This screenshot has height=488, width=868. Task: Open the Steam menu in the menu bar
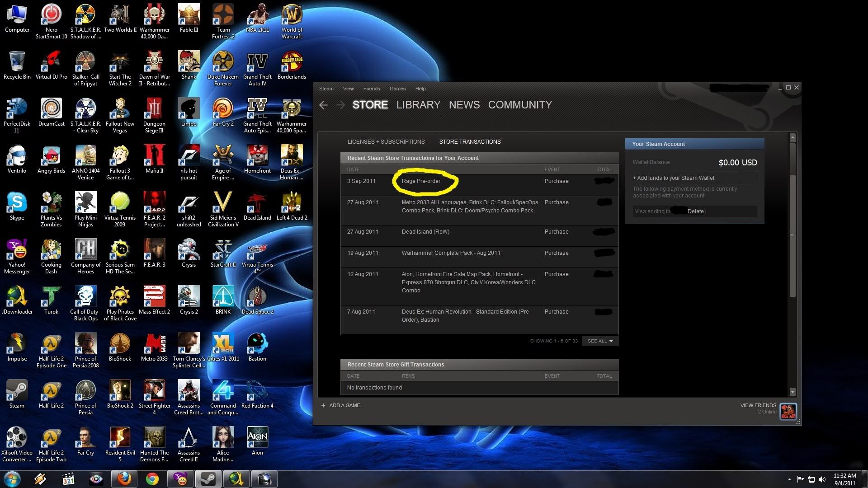pyautogui.click(x=326, y=89)
